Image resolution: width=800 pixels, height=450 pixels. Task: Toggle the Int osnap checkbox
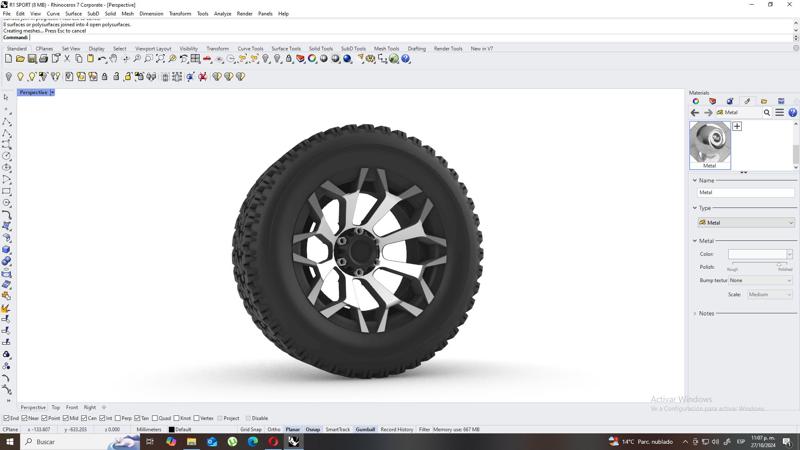(103, 418)
